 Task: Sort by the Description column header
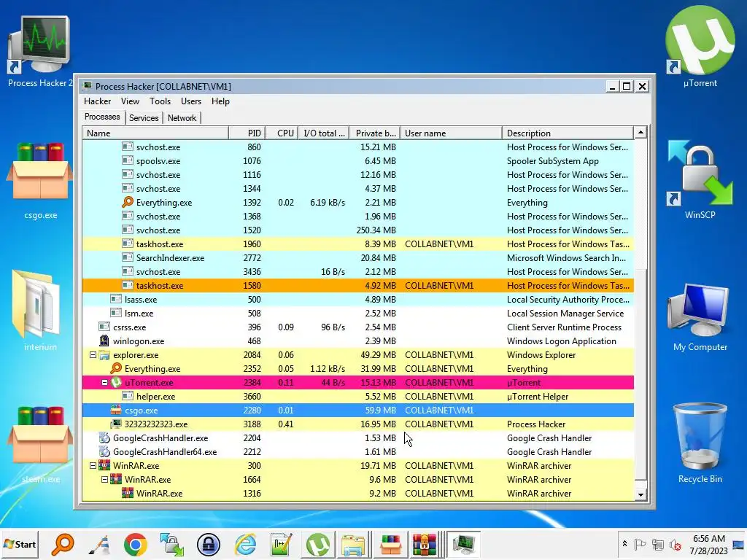tap(568, 133)
